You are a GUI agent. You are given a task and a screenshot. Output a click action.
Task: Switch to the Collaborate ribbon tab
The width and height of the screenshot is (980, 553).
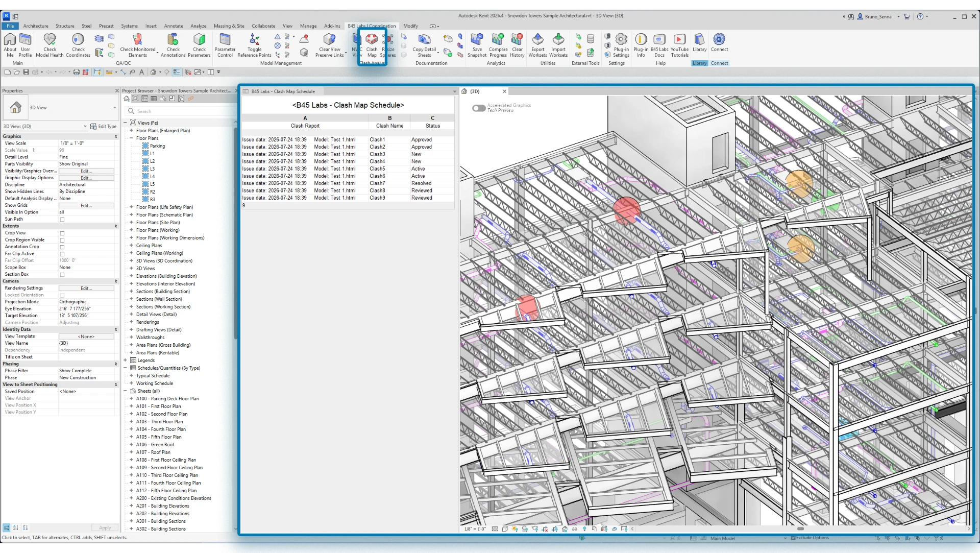(263, 26)
